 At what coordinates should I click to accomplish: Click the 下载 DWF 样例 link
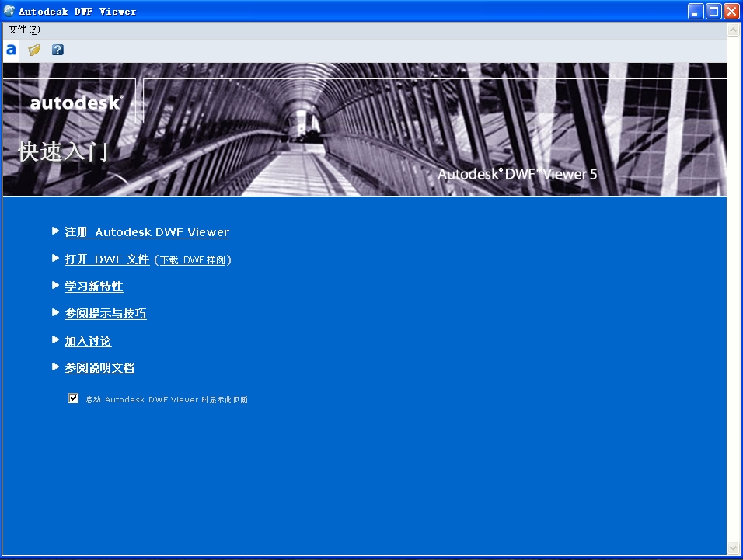pos(193,260)
